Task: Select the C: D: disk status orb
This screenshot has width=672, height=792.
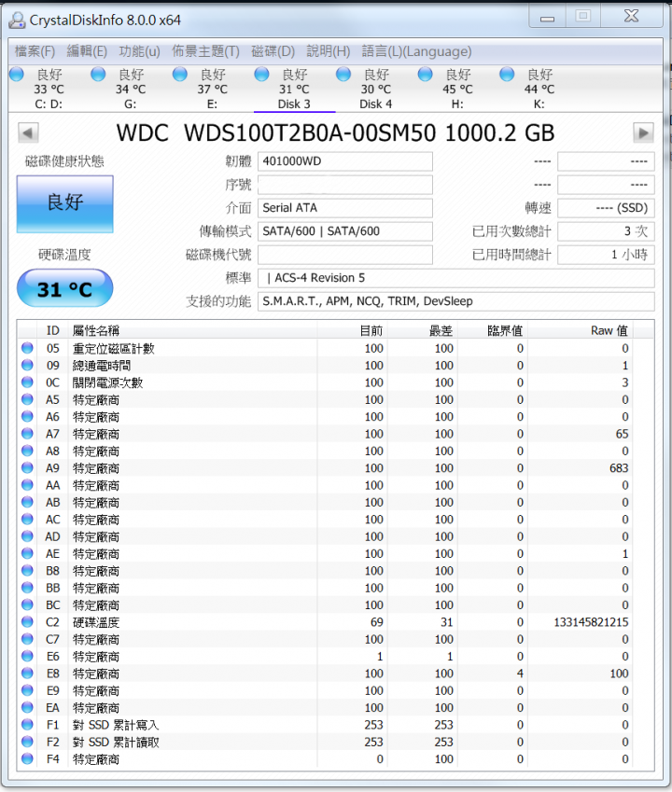Action: coord(17,75)
